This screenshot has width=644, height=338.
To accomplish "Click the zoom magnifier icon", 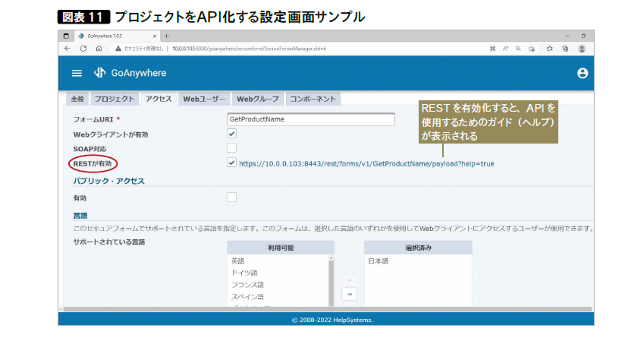I will (518, 48).
